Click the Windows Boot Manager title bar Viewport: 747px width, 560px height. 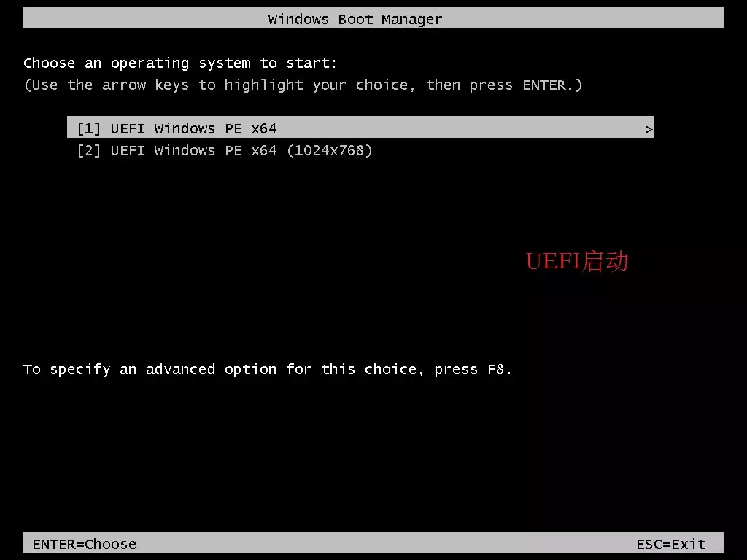[373, 18]
